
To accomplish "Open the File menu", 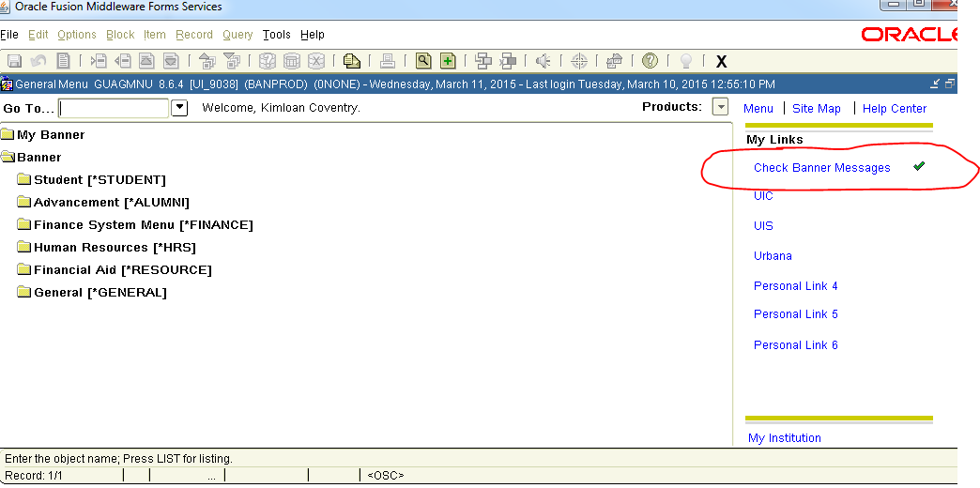I will [x=9, y=35].
